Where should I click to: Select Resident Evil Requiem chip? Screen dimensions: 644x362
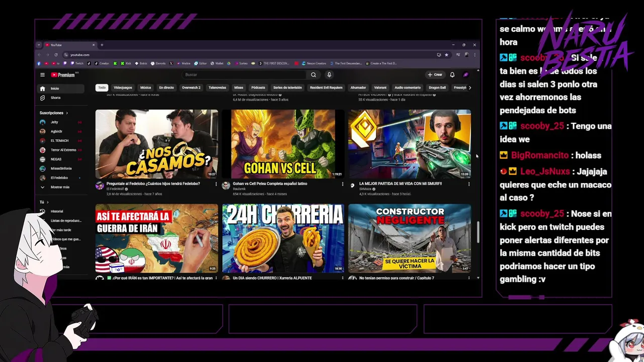[x=326, y=87]
